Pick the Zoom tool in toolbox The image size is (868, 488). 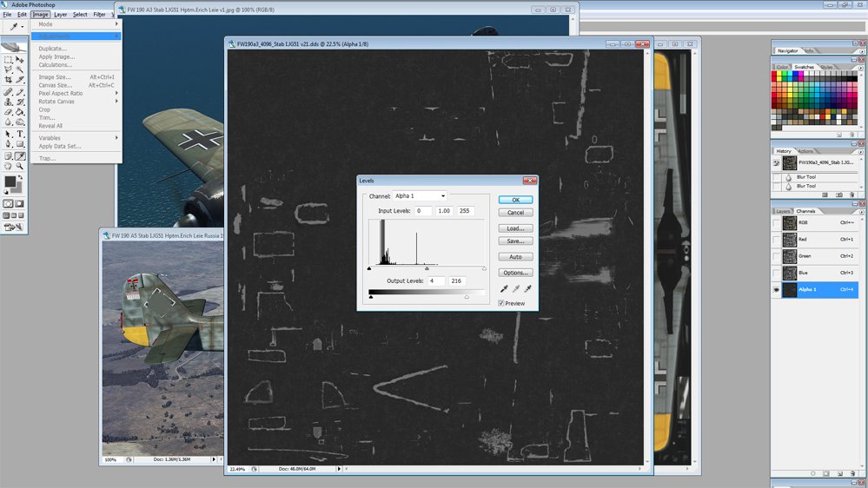[x=20, y=166]
